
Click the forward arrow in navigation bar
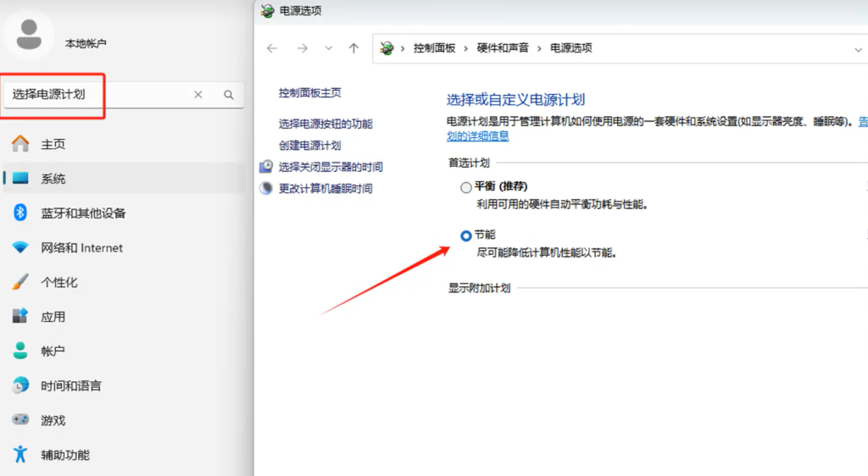(x=302, y=48)
